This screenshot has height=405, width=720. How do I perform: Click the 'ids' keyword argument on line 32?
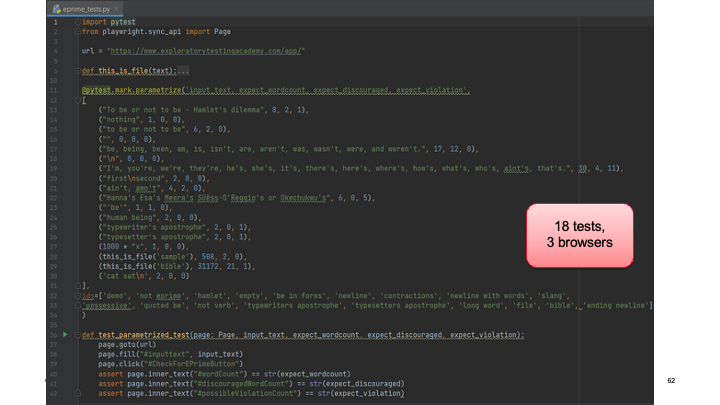tap(88, 296)
